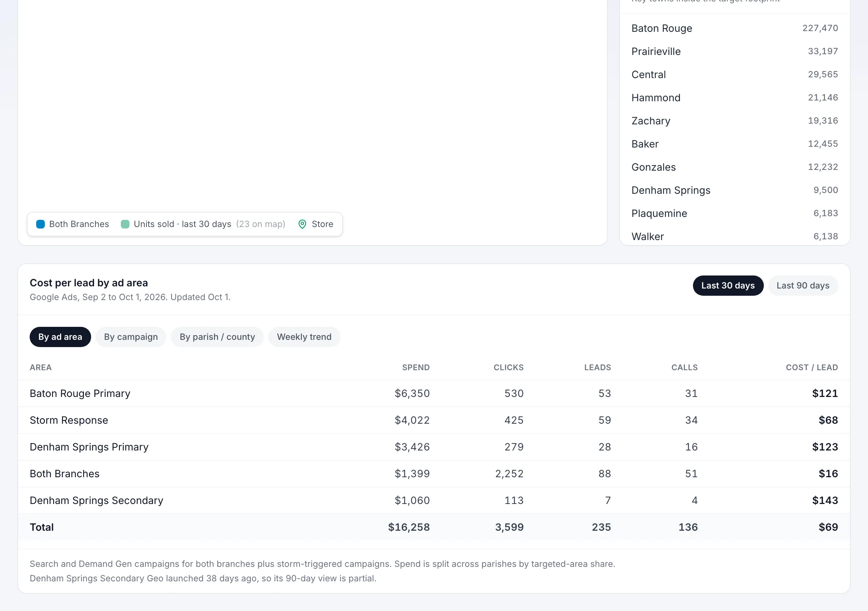The width and height of the screenshot is (868, 611).
Task: Click the COST / LEAD column header
Action: (812, 367)
